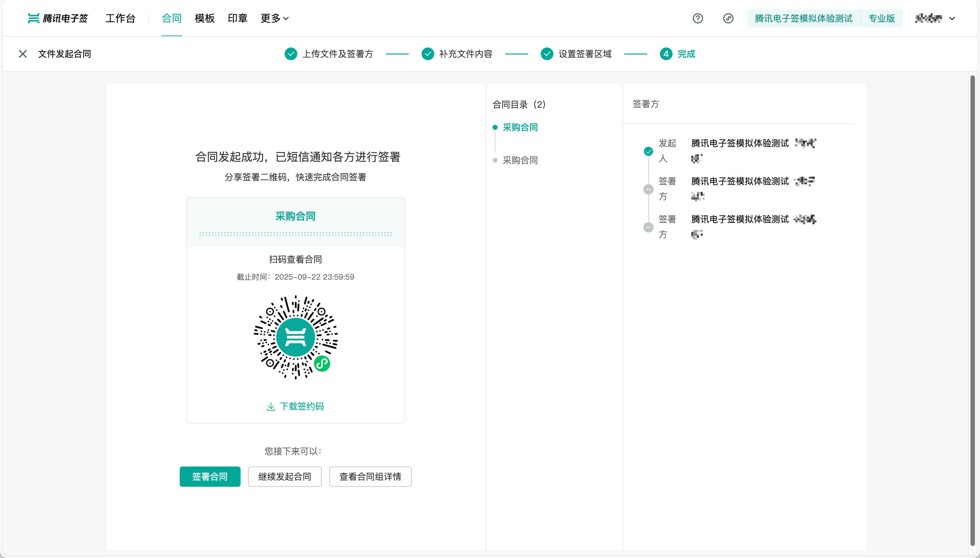
Task: Click 文件发起合同 page title
Action: coord(64,54)
